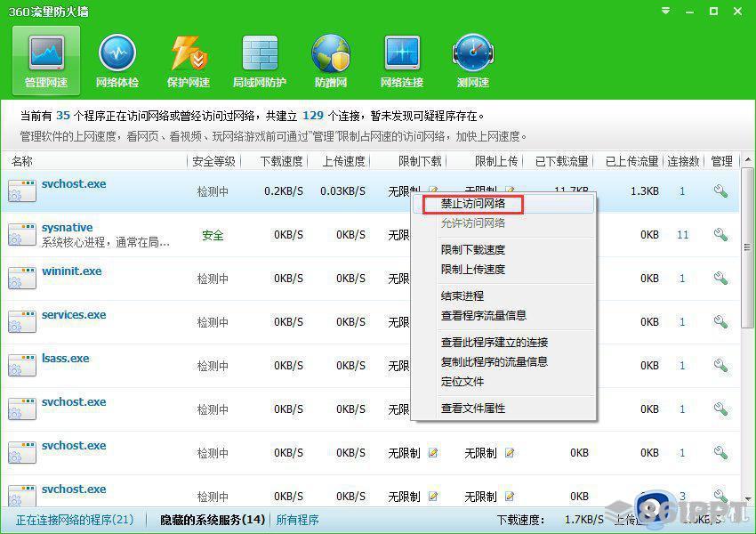
Task: Click the process icon beside services.exe
Action: (22, 322)
